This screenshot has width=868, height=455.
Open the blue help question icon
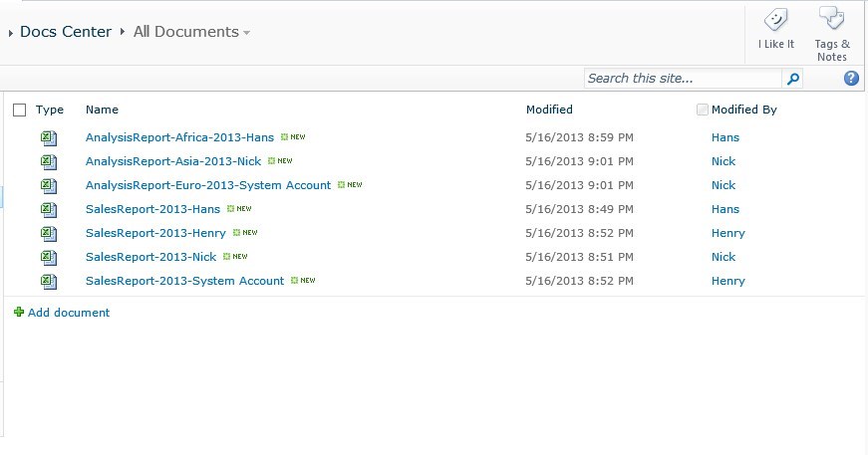[851, 78]
